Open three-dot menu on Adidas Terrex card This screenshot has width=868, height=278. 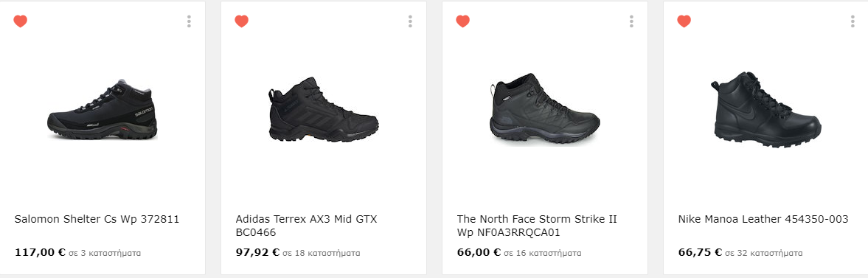click(410, 21)
